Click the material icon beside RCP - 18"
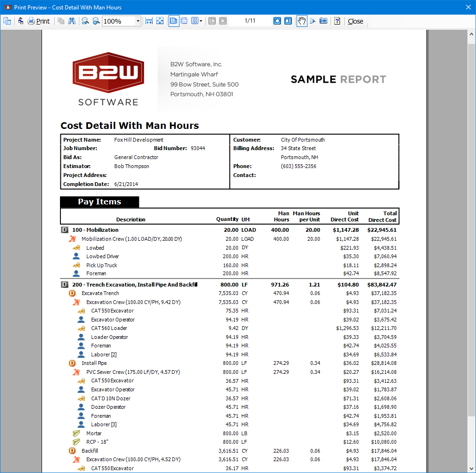The image size is (476, 473). [76, 442]
